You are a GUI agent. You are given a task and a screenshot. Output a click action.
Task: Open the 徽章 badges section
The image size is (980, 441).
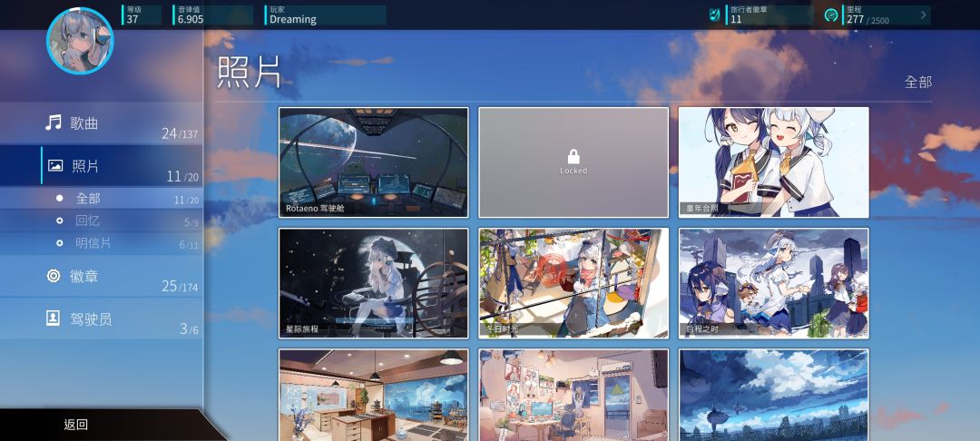[x=102, y=276]
